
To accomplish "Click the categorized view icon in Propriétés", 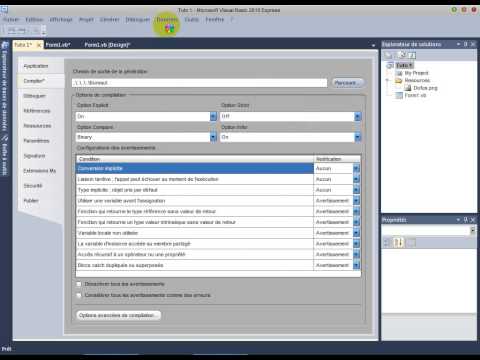I will click(x=387, y=242).
